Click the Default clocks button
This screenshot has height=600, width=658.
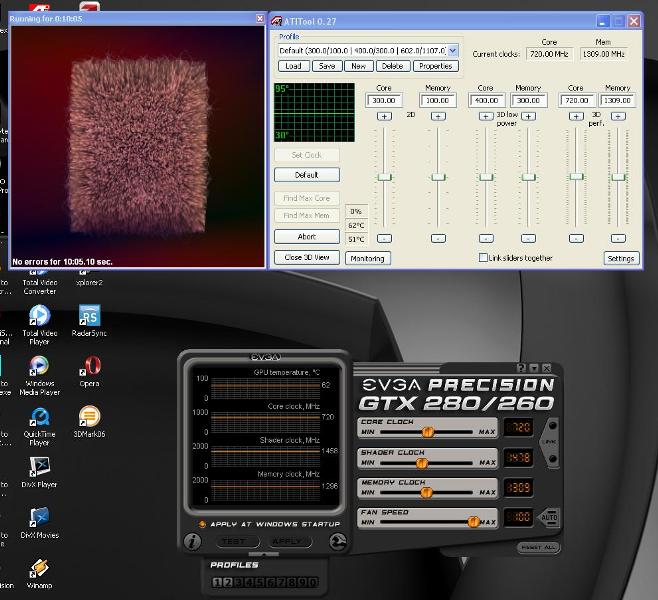307,175
